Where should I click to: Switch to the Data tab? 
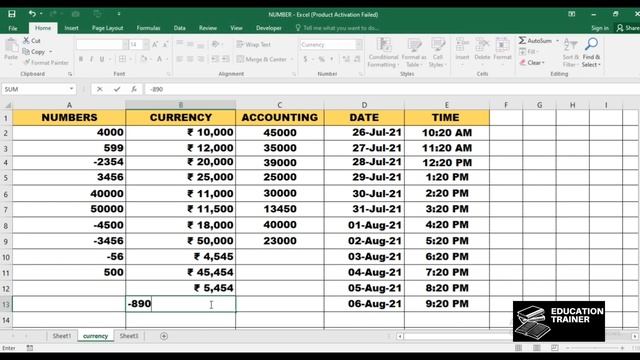180,28
